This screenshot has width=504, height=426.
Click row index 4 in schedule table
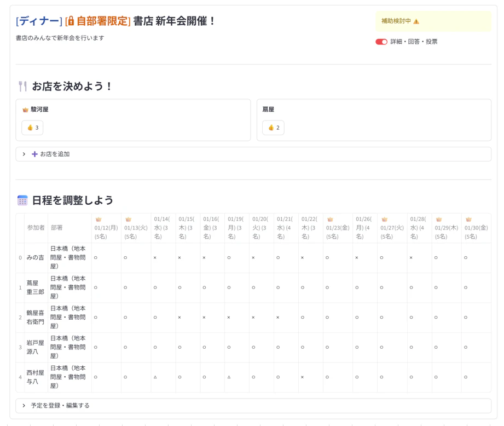click(x=20, y=377)
